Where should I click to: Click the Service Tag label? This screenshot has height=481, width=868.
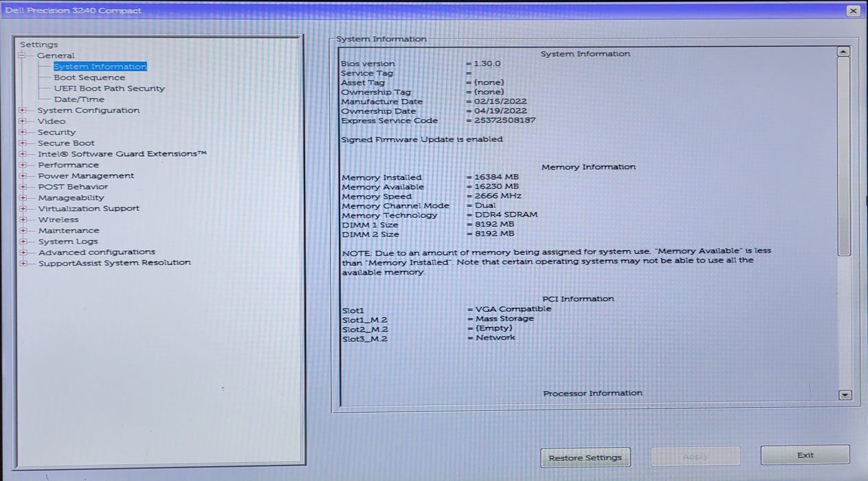pyautogui.click(x=367, y=73)
